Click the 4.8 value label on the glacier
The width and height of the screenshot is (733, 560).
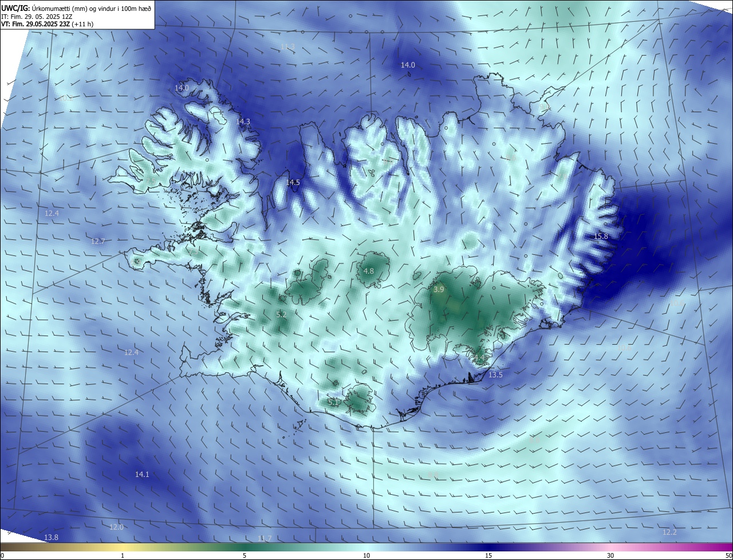tap(369, 271)
